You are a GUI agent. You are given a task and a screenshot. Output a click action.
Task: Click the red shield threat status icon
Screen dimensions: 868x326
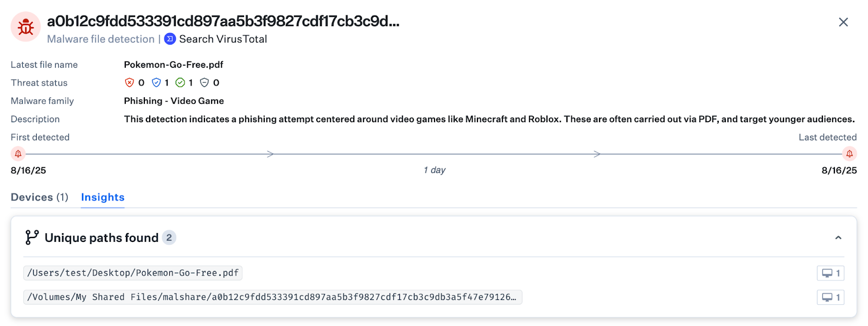pyautogui.click(x=129, y=83)
